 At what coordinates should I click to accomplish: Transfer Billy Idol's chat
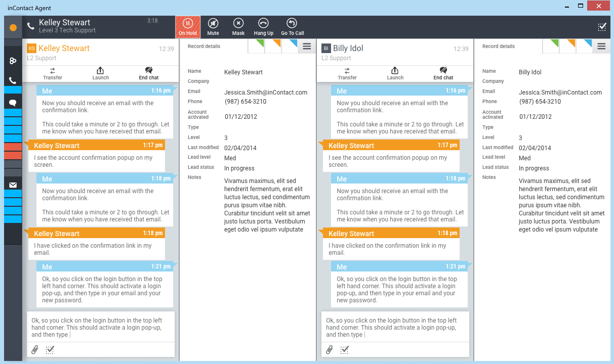(x=347, y=73)
